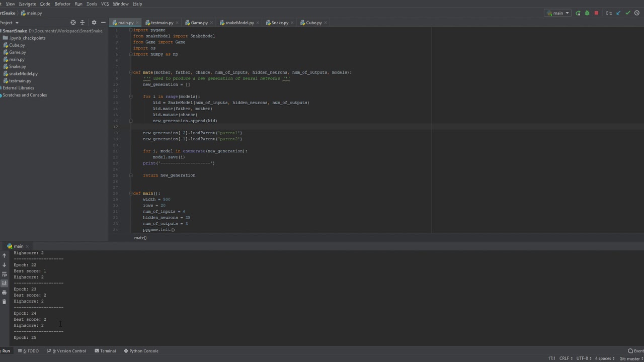This screenshot has width=644, height=362.
Task: Select Game.py in the Project tree
Action: tap(18, 52)
